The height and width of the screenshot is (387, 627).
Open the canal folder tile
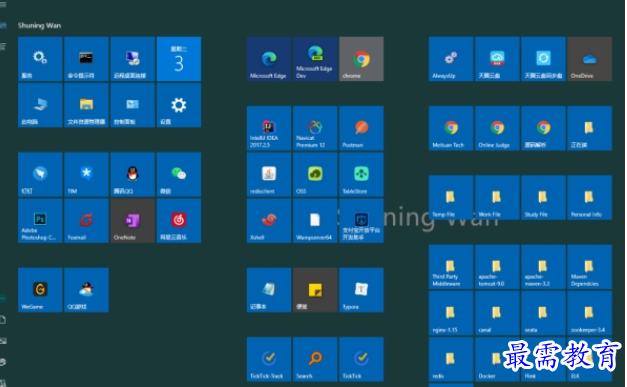[497, 313]
